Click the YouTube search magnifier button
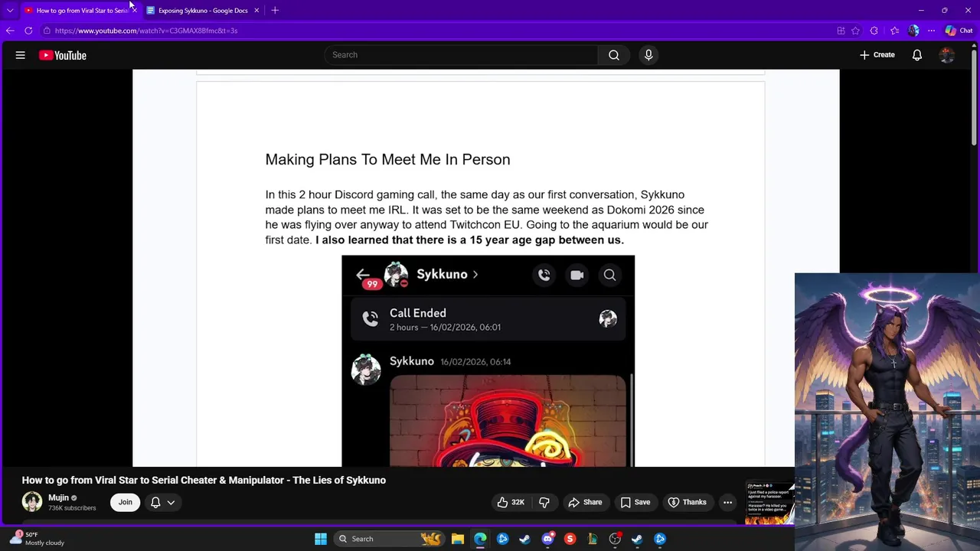980x551 pixels. click(614, 55)
